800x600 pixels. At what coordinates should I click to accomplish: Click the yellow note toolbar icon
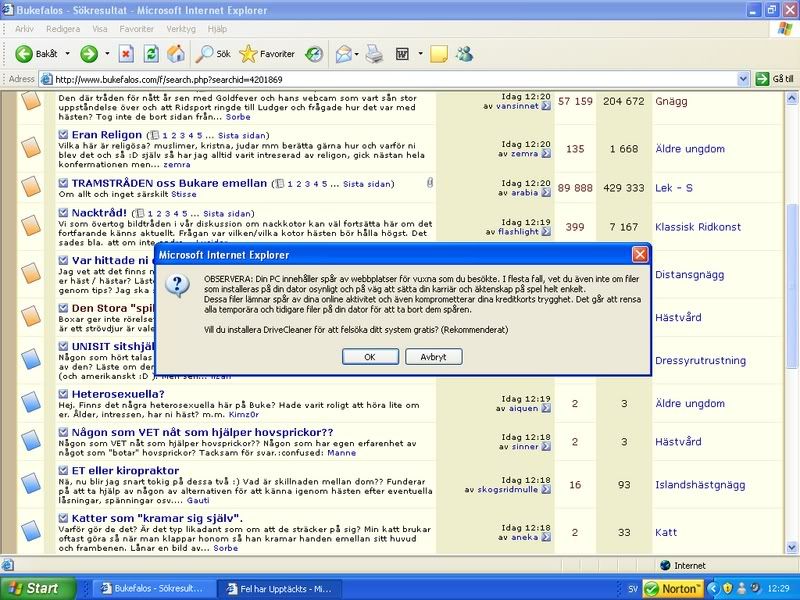coord(439,54)
